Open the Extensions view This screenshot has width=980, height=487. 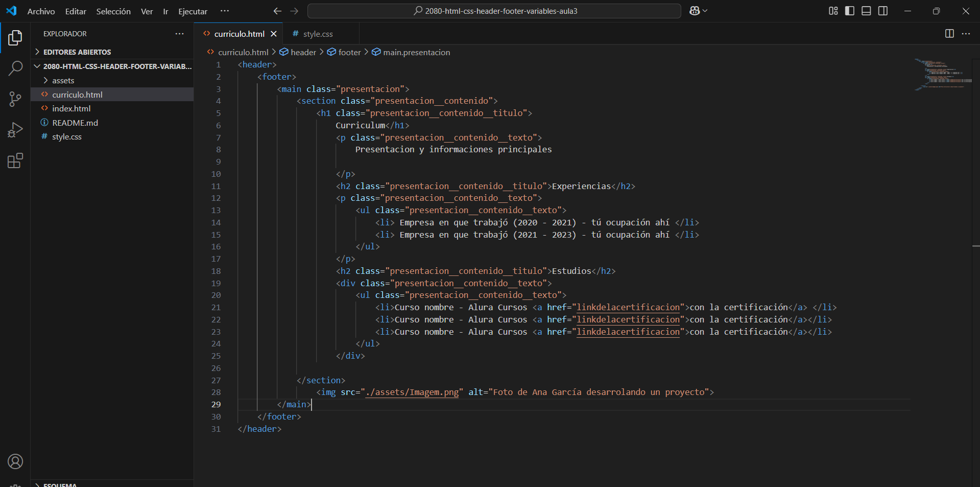pyautogui.click(x=15, y=161)
